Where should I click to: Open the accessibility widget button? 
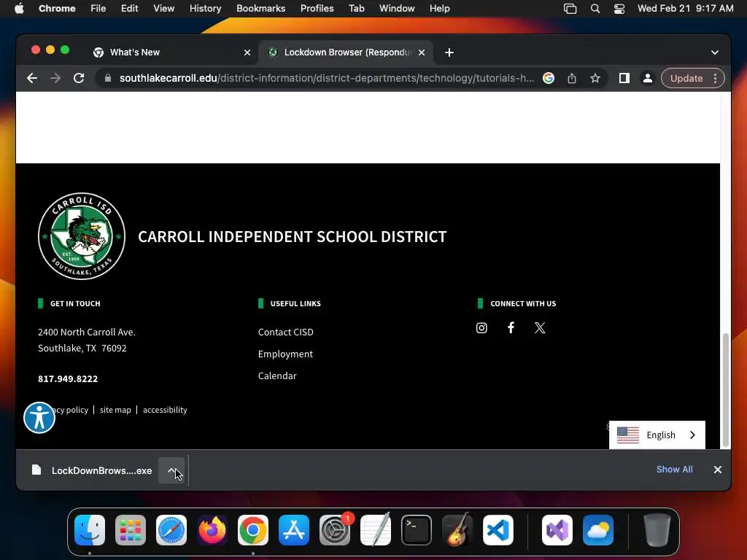pyautogui.click(x=39, y=418)
